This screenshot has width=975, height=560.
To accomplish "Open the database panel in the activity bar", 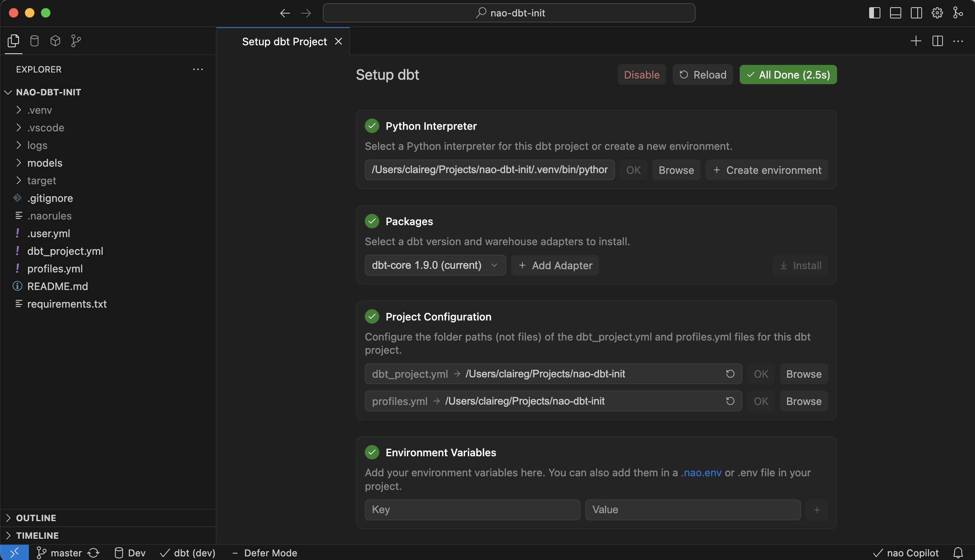I will [34, 40].
